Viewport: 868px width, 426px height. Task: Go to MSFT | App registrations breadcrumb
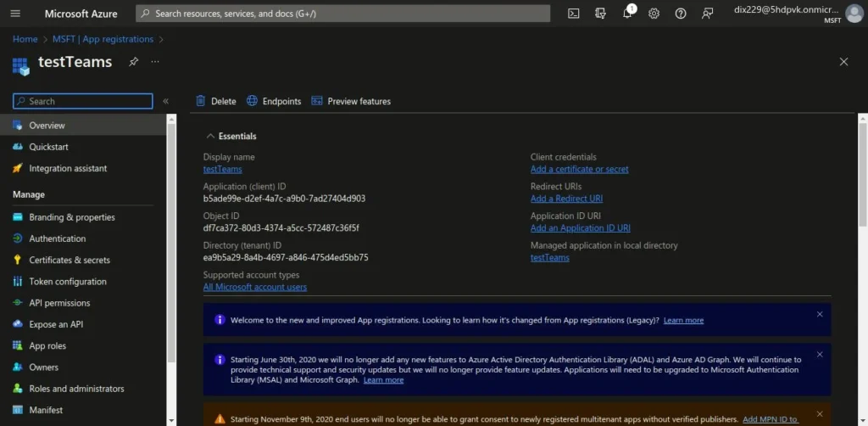click(103, 39)
